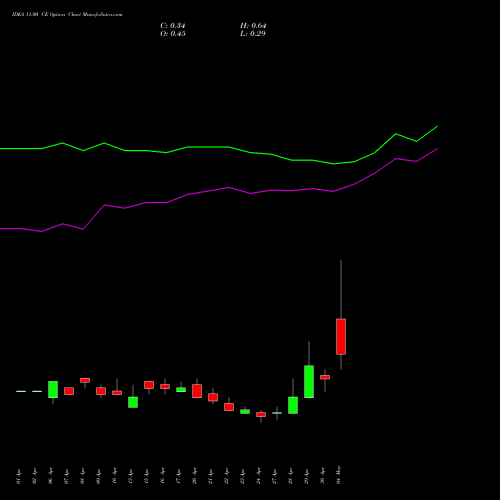Click the "02 Apr" date axis label
500x500 pixels.
[34, 476]
